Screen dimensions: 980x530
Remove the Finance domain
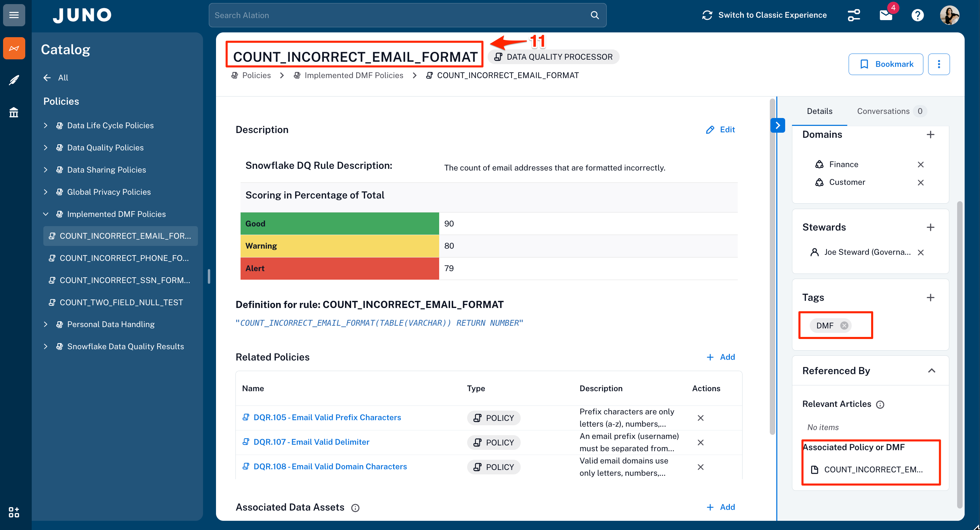[x=920, y=165]
